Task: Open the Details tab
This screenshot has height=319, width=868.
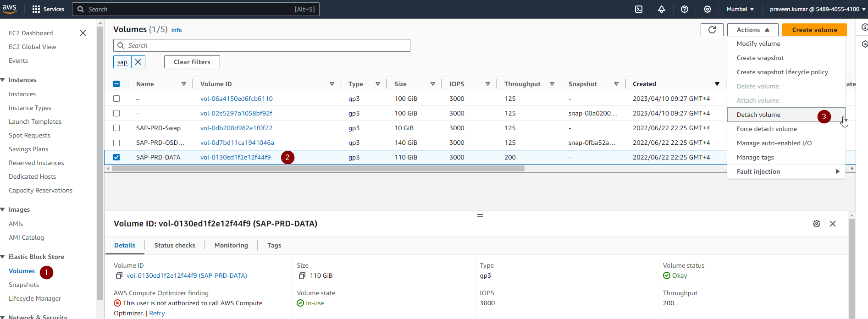Action: (125, 245)
